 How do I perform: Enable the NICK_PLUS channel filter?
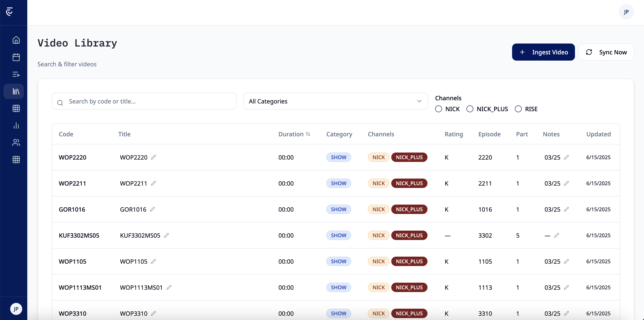click(470, 109)
